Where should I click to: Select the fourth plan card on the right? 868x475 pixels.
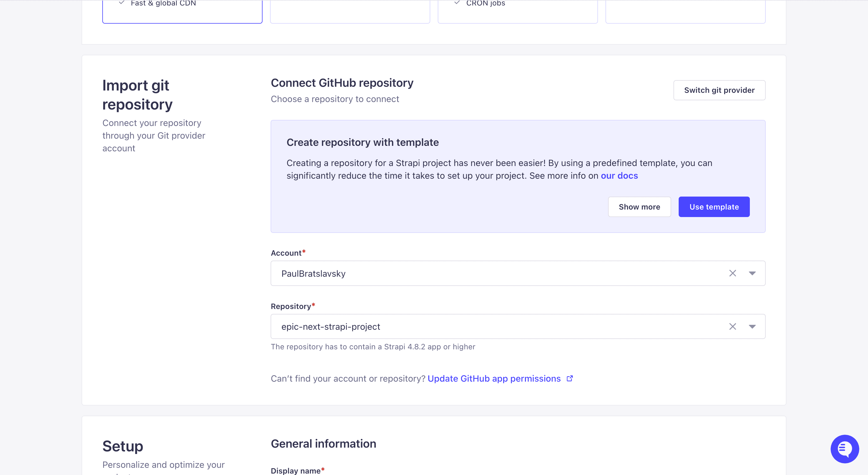685,12
